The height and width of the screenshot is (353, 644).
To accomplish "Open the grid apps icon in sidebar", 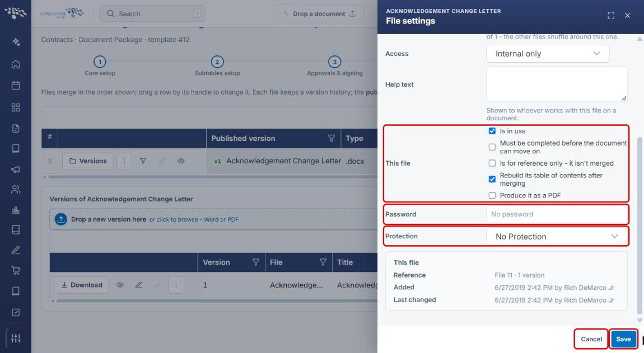I will coord(16,107).
